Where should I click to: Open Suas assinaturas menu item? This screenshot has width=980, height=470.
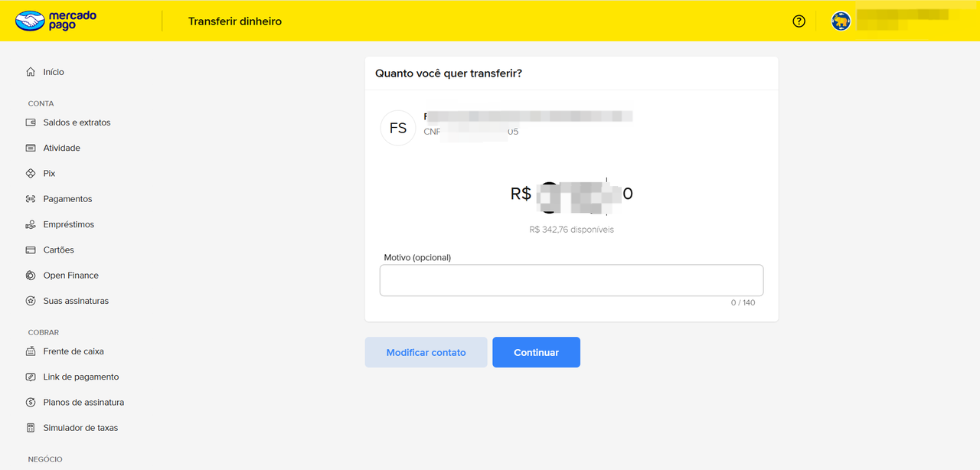(76, 301)
